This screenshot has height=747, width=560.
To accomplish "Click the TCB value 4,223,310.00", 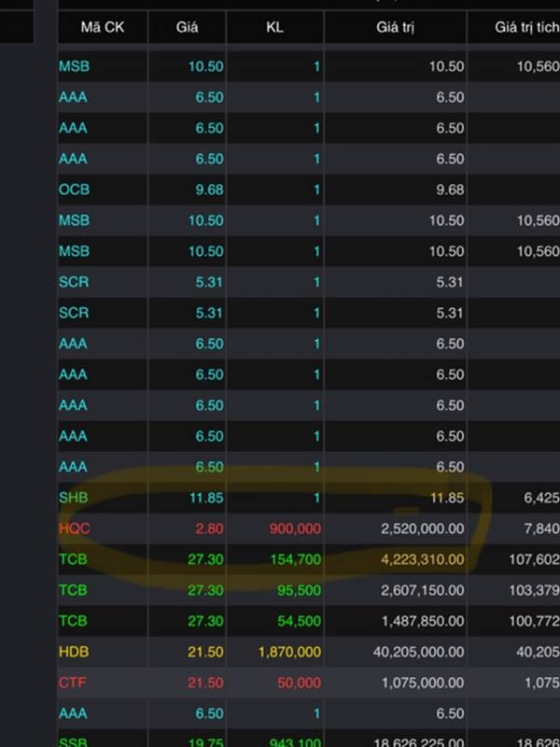I will tap(423, 559).
